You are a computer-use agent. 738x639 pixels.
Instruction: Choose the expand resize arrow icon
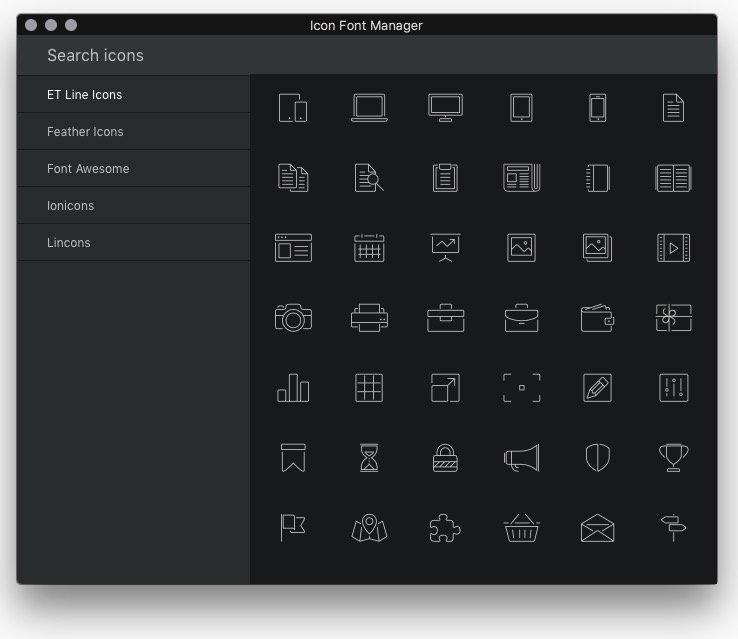tap(445, 388)
